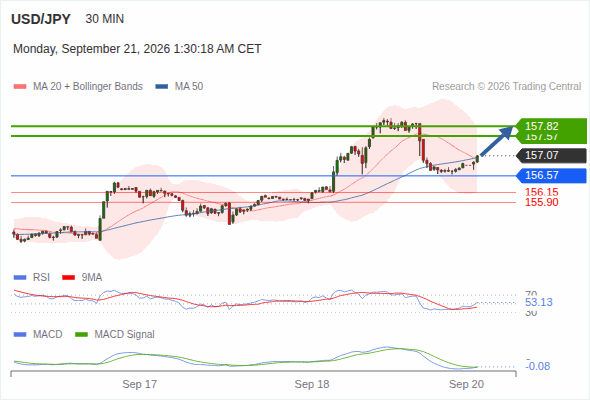Click the RSI value 53.13
Viewport: 590px width, 400px height.
tap(539, 302)
